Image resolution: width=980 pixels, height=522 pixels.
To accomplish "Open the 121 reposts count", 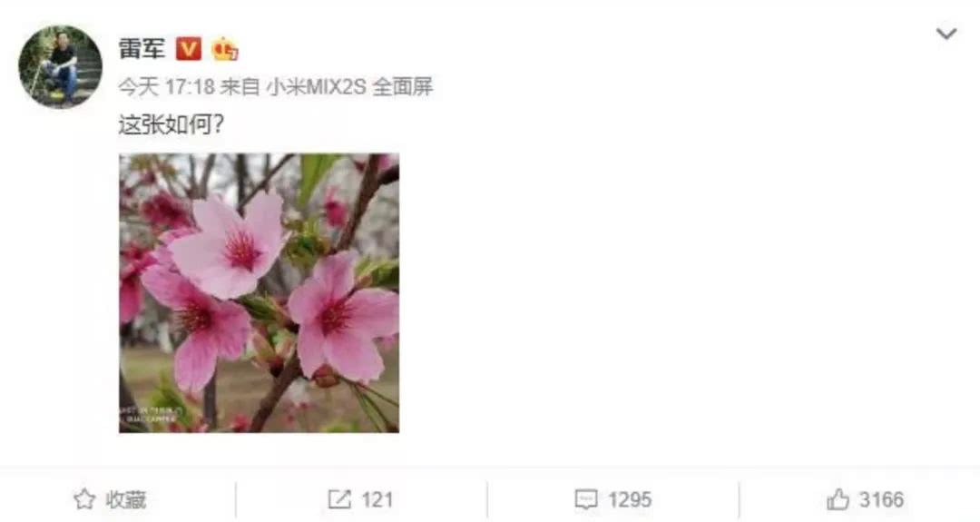I will pos(377,499).
